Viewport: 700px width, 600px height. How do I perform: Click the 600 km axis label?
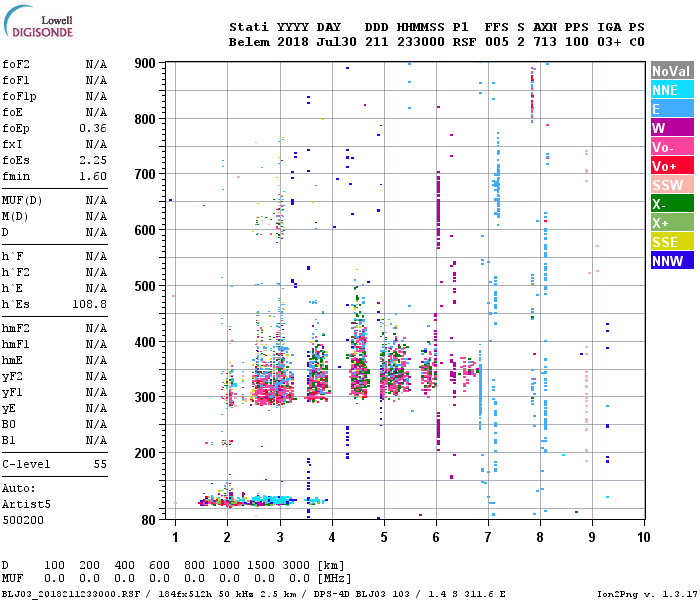pos(145,230)
